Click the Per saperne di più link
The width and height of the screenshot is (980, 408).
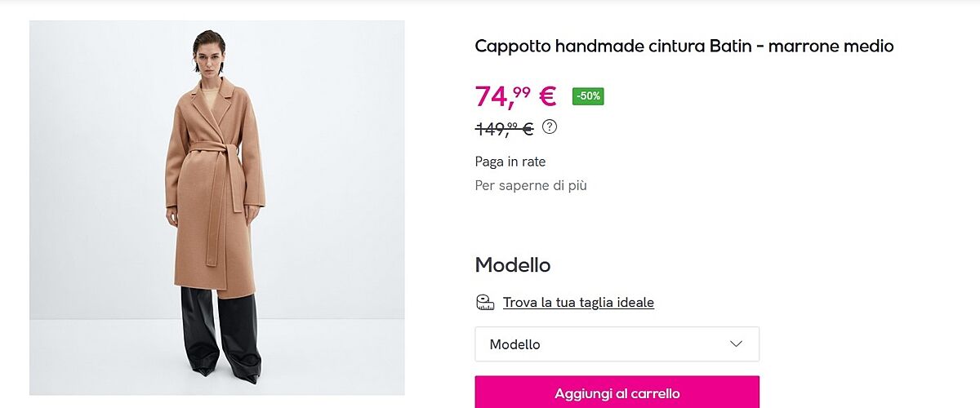pyautogui.click(x=531, y=185)
